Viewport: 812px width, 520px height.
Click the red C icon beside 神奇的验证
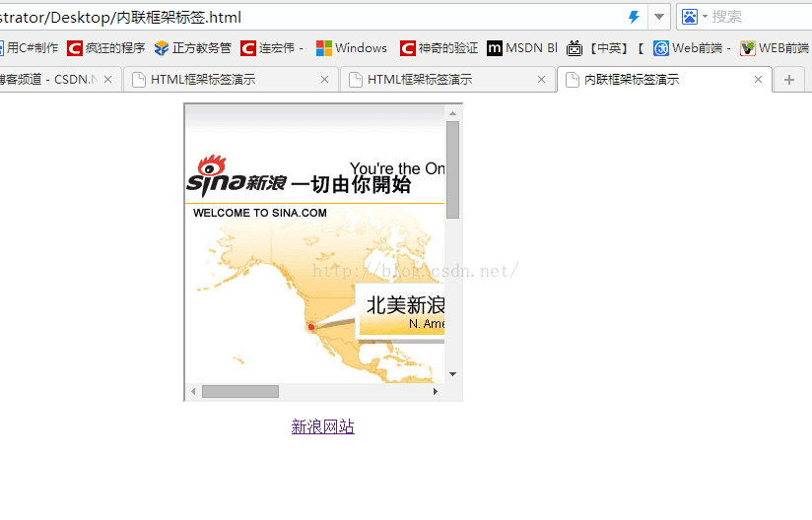tap(408, 48)
